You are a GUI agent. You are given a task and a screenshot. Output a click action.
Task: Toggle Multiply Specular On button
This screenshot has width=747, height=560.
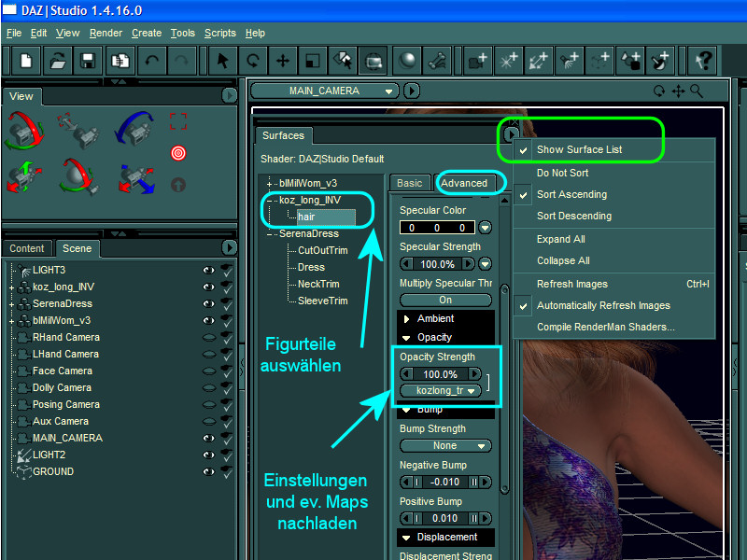pos(446,300)
